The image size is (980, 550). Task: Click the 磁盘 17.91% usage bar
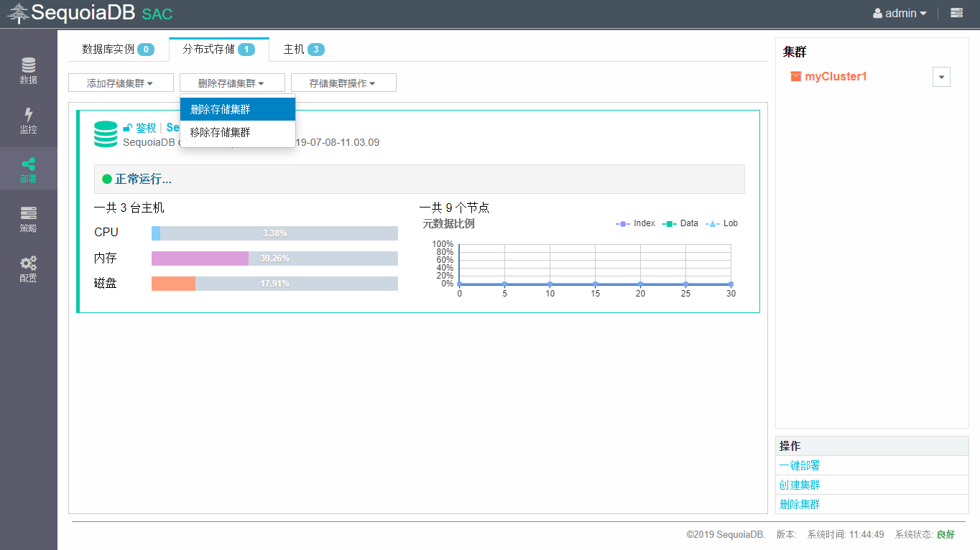pos(274,284)
